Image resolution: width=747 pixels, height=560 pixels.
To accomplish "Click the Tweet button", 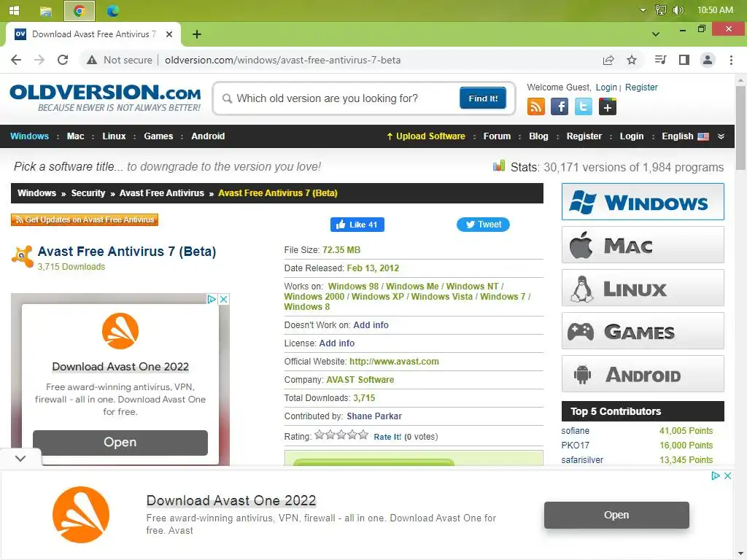I will pyautogui.click(x=483, y=225).
